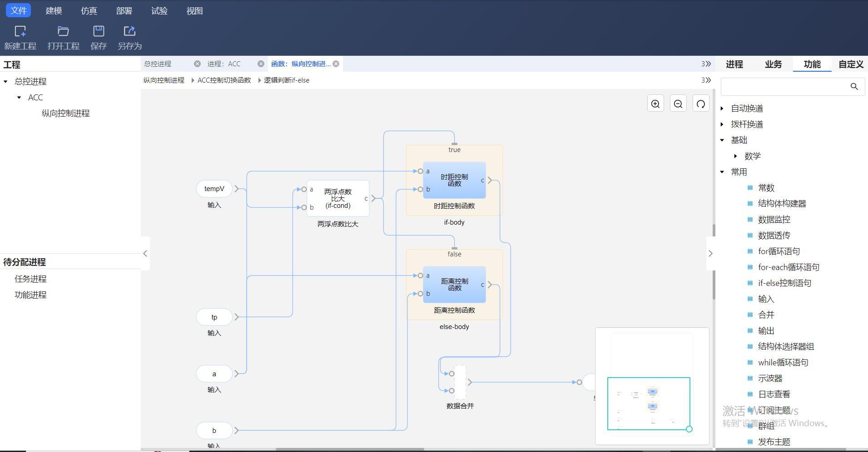
Task: Show more breadcrumb overflow arrows
Action: click(x=706, y=80)
